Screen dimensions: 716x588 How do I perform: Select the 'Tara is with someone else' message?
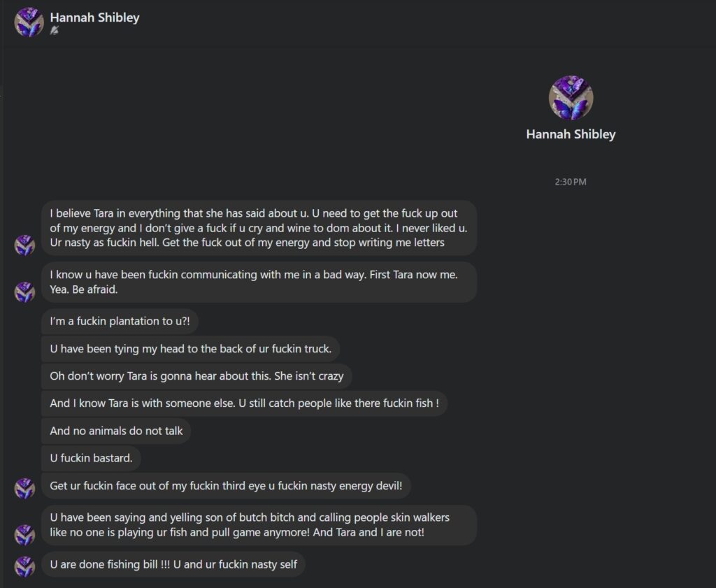pyautogui.click(x=244, y=403)
